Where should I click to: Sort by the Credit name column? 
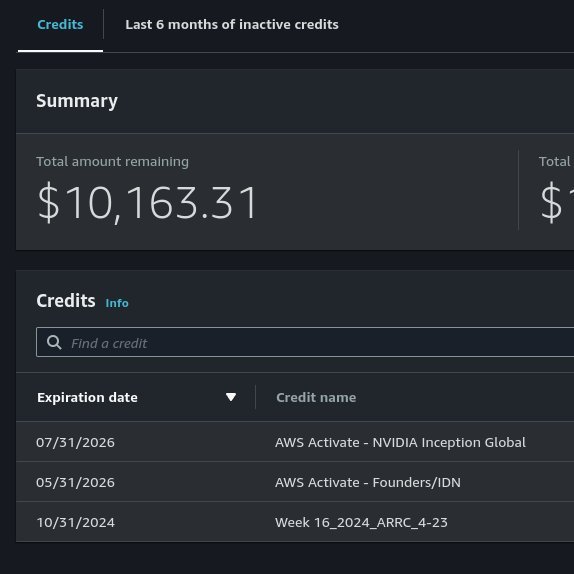point(316,397)
